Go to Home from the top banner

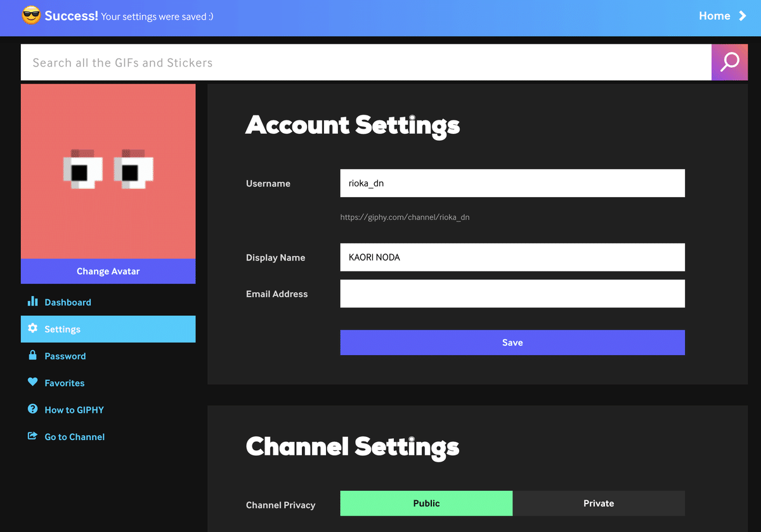(715, 16)
